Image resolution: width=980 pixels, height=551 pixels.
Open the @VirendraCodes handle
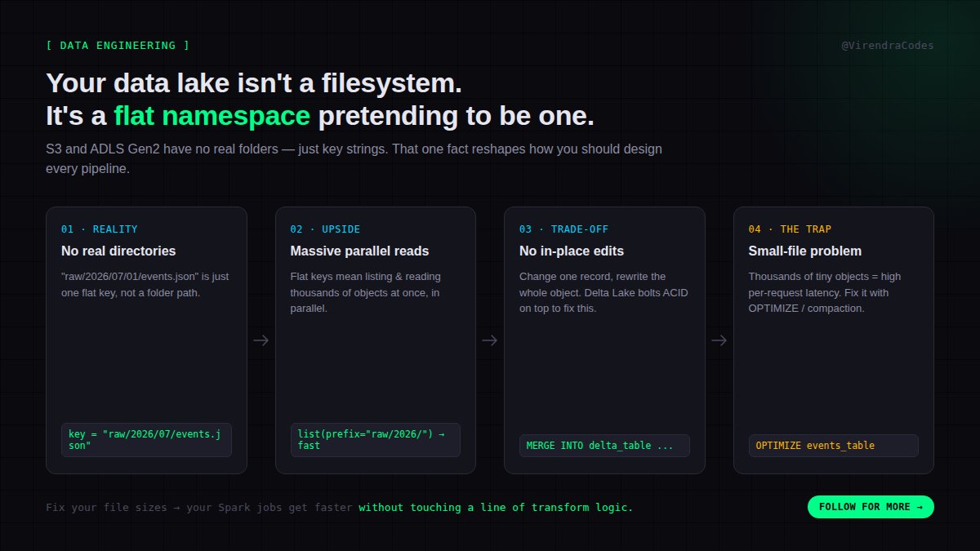coord(888,46)
